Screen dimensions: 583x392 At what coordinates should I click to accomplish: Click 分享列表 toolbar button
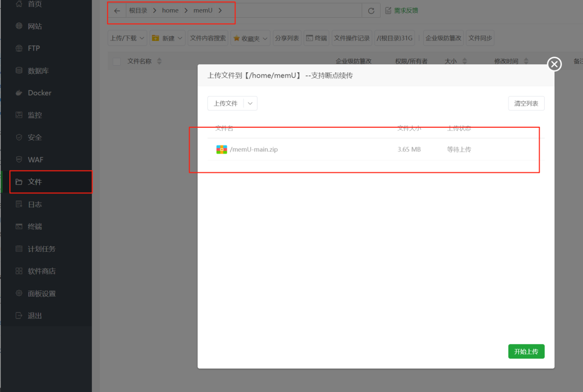(x=287, y=38)
